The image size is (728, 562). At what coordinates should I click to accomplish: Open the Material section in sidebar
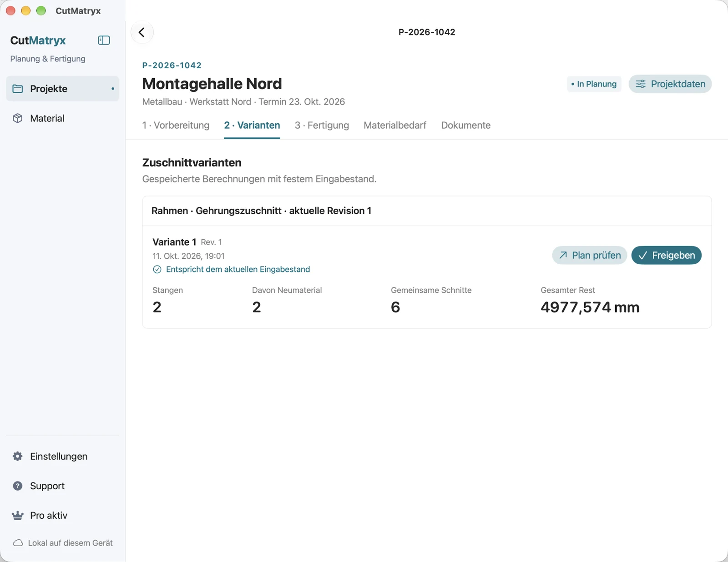pos(62,118)
